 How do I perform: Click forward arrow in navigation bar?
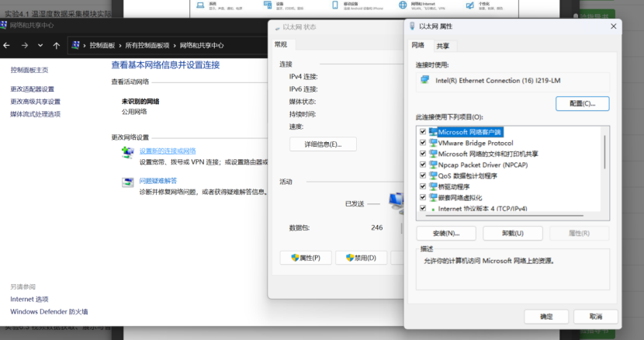coord(25,45)
